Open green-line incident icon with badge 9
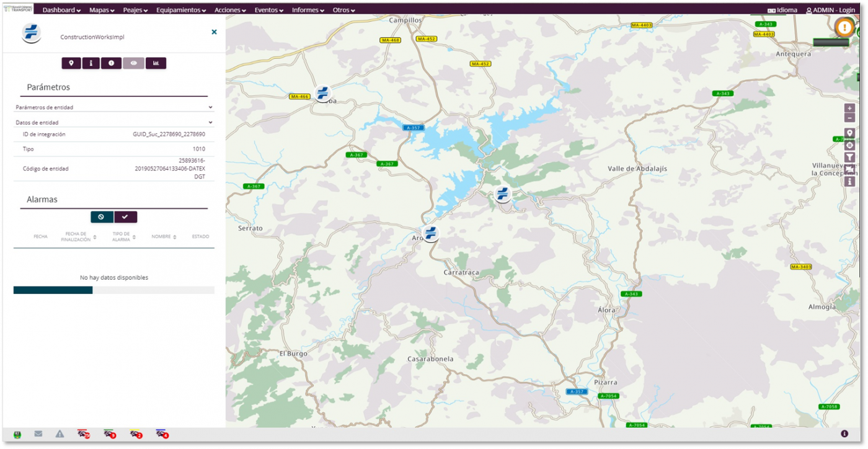This screenshot has width=868, height=449. point(110,434)
